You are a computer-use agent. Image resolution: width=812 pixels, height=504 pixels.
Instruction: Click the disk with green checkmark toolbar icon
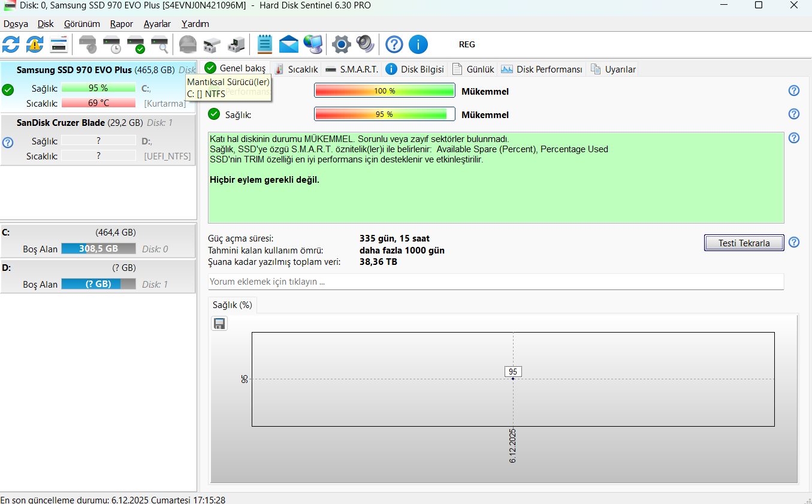tap(136, 44)
